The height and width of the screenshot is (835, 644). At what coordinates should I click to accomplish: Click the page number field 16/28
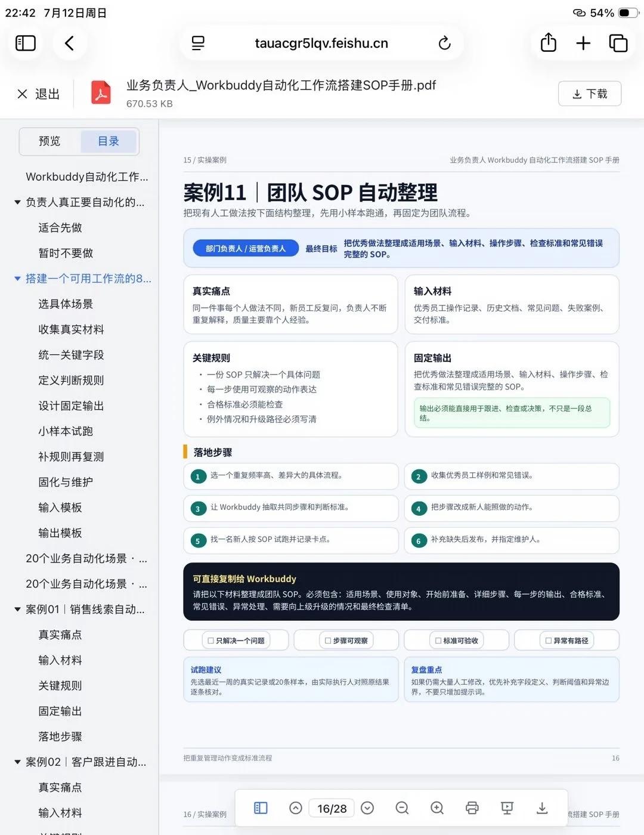[x=332, y=808]
